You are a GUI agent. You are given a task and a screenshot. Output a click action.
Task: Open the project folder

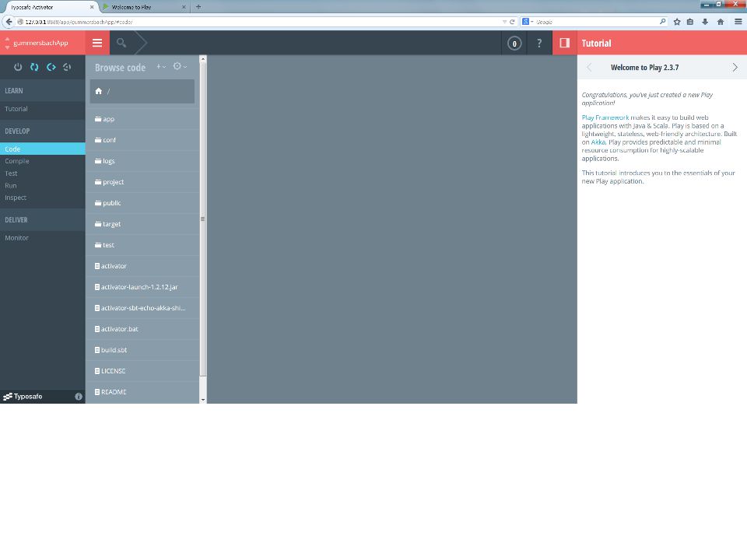pos(142,182)
